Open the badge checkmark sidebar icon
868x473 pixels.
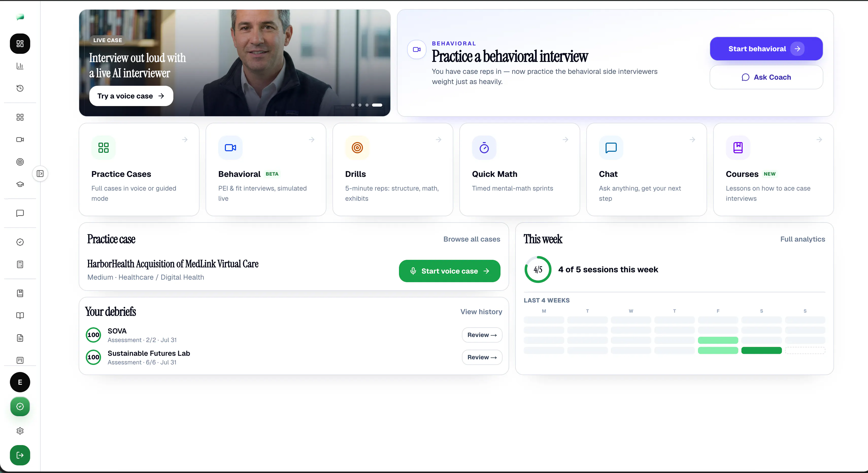(x=20, y=242)
